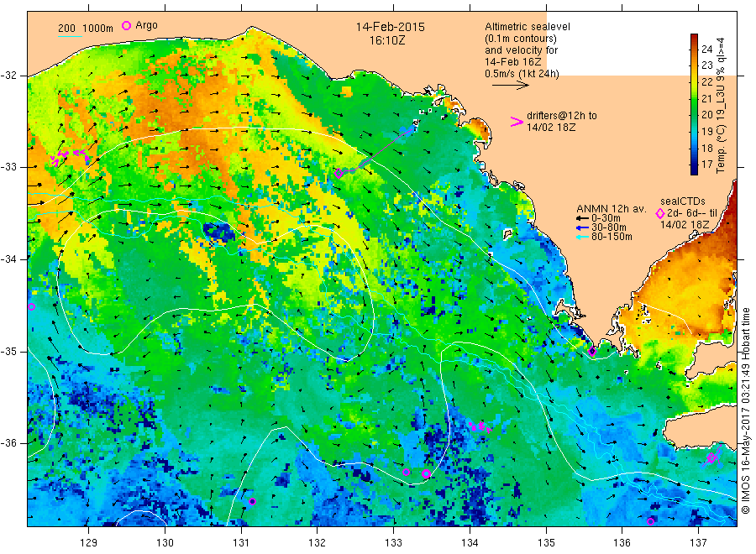756x554 pixels.
Task: Click the temperature colorbar at 17
Action: (695, 165)
